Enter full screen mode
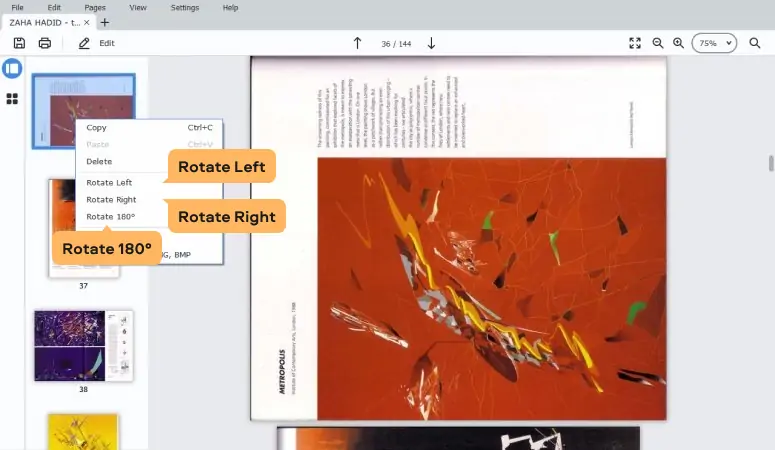Viewport: 775px width, 450px height. pos(635,43)
